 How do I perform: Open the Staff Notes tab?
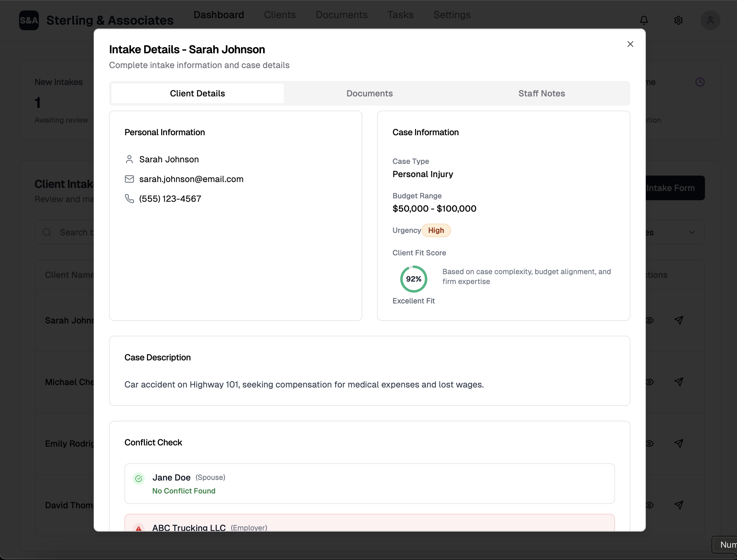click(x=541, y=93)
